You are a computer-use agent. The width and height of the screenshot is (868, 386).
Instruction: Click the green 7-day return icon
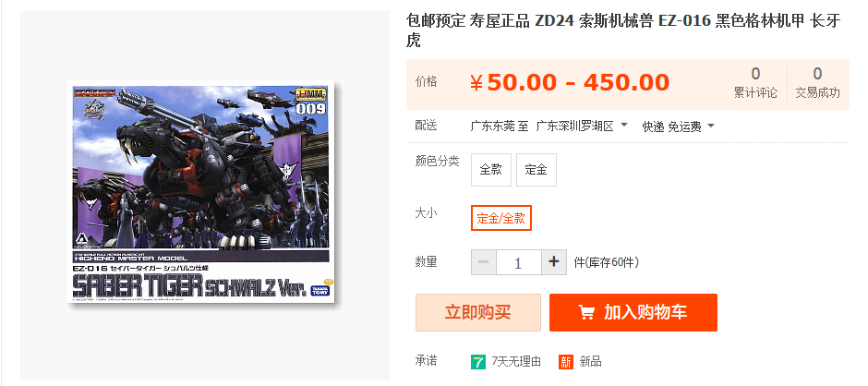click(477, 362)
